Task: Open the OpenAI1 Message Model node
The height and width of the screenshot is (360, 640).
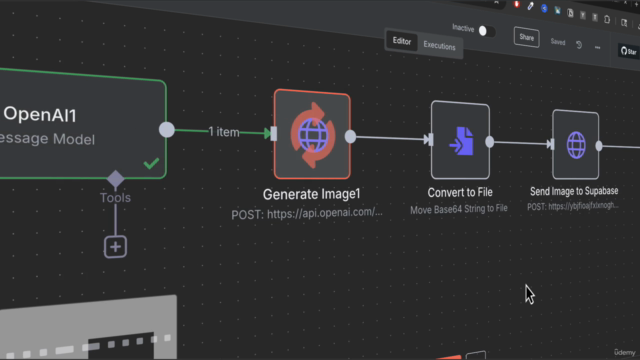Action: coord(82,125)
